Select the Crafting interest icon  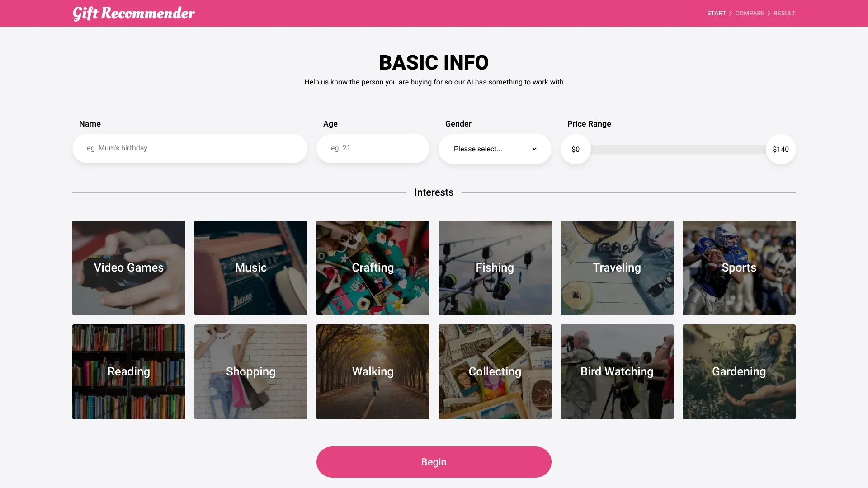373,267
